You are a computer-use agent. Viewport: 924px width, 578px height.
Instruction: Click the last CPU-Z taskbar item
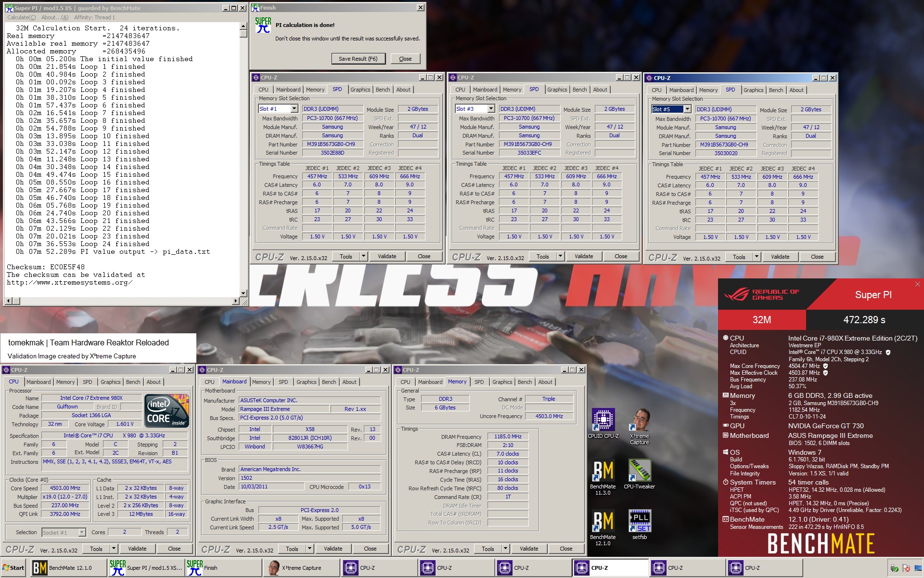click(764, 568)
